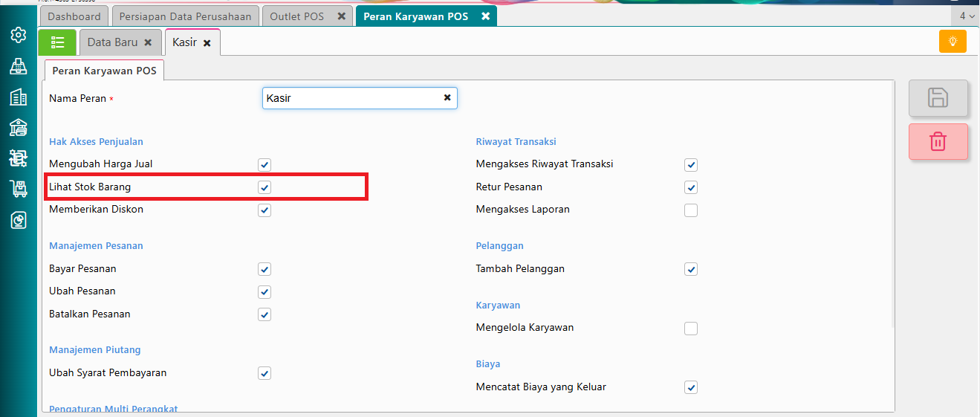
Task: Close the Kasir tab
Action: pyautogui.click(x=207, y=43)
